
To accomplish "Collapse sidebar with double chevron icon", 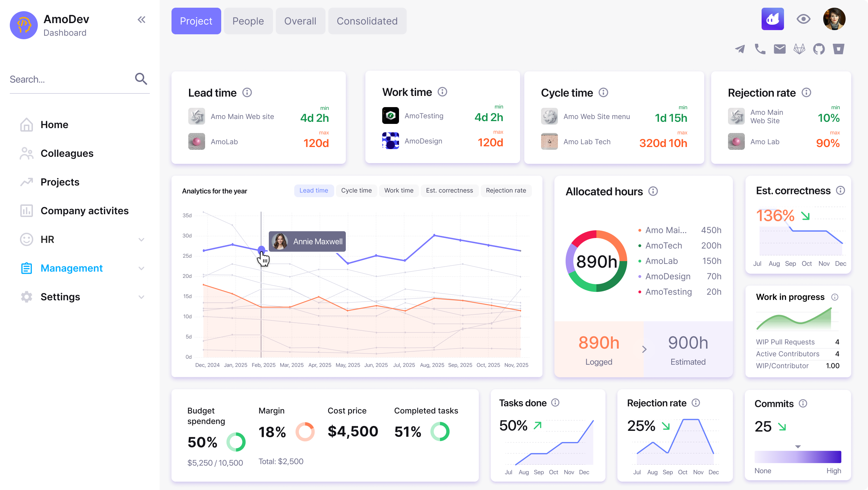I will (x=141, y=20).
